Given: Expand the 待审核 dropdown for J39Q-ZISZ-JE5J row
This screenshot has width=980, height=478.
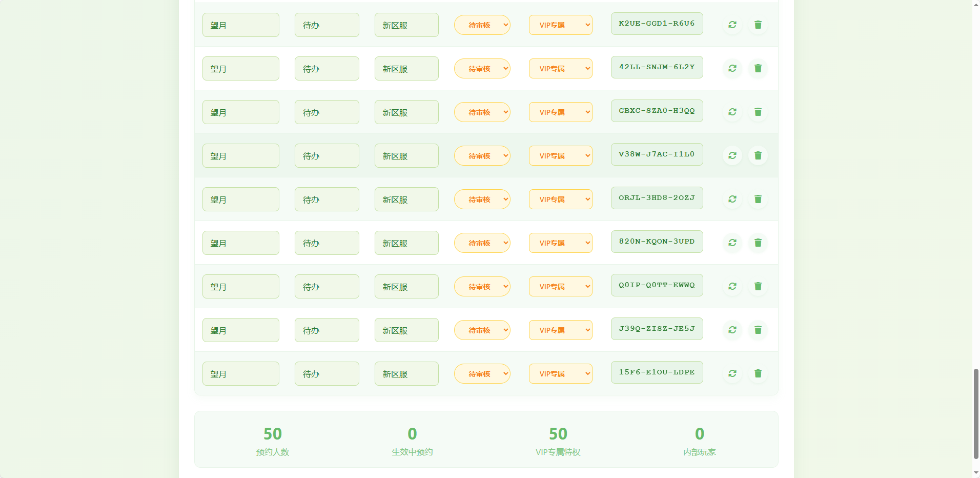Looking at the screenshot, I should (482, 330).
